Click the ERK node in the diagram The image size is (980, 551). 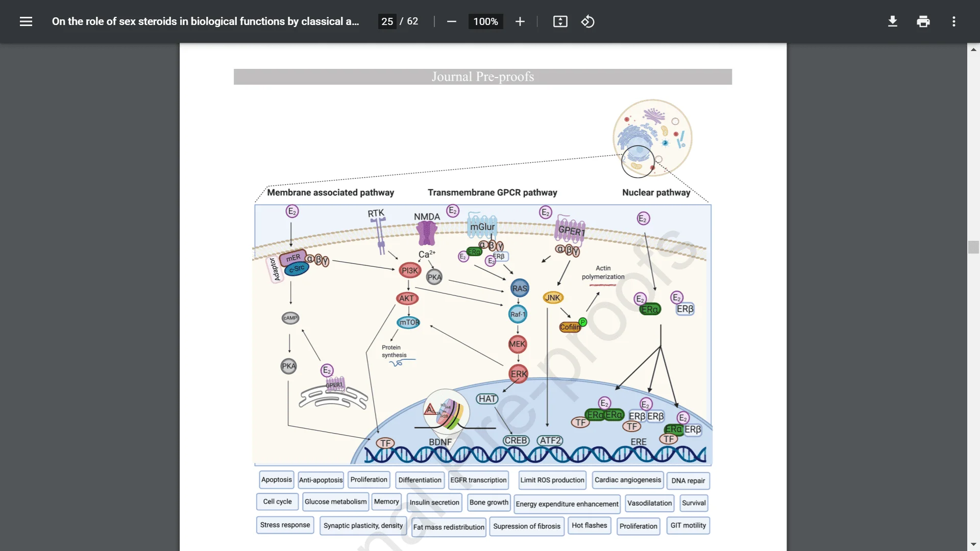[x=519, y=374]
